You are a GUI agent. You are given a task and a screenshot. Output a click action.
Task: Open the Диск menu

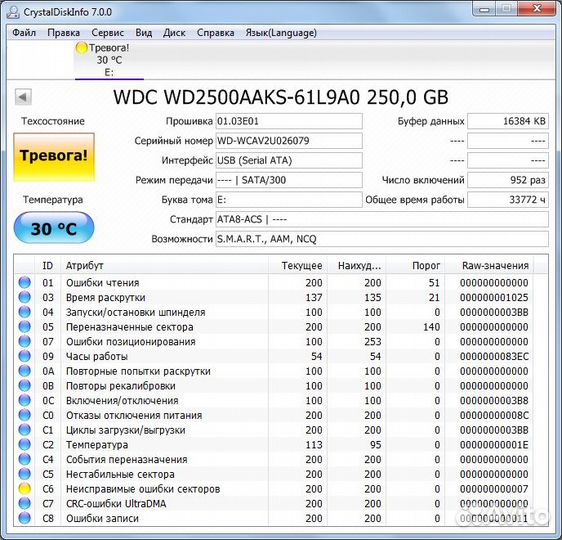point(174,33)
